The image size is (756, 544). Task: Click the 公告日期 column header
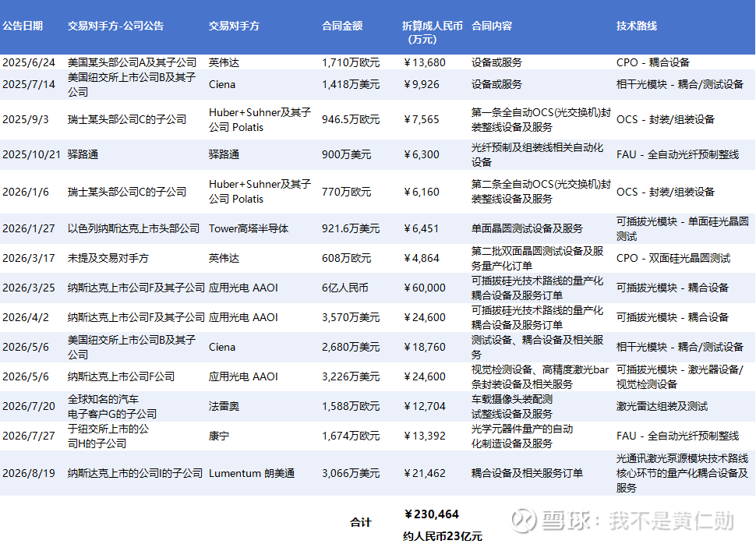[23, 26]
